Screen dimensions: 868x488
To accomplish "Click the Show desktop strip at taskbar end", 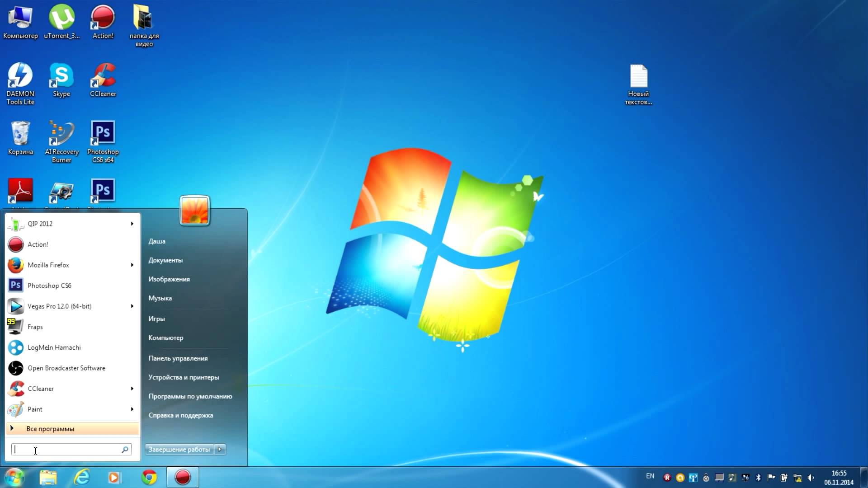I will coord(863,478).
